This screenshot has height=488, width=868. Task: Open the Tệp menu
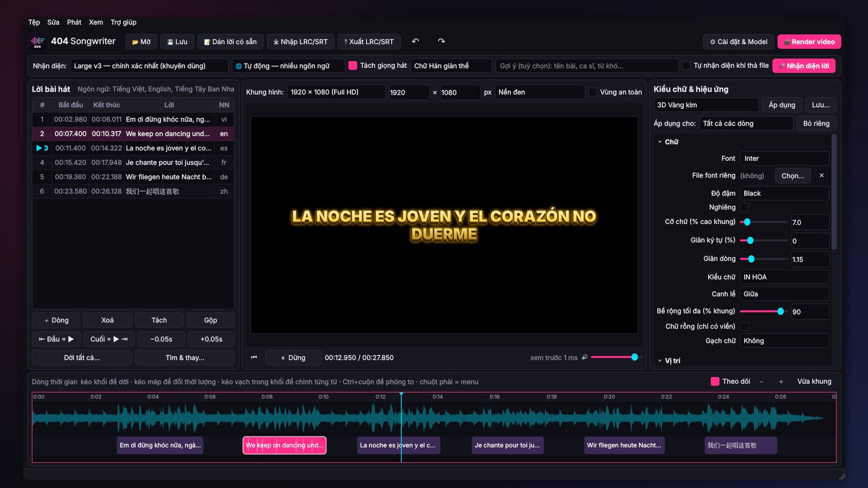click(x=34, y=22)
